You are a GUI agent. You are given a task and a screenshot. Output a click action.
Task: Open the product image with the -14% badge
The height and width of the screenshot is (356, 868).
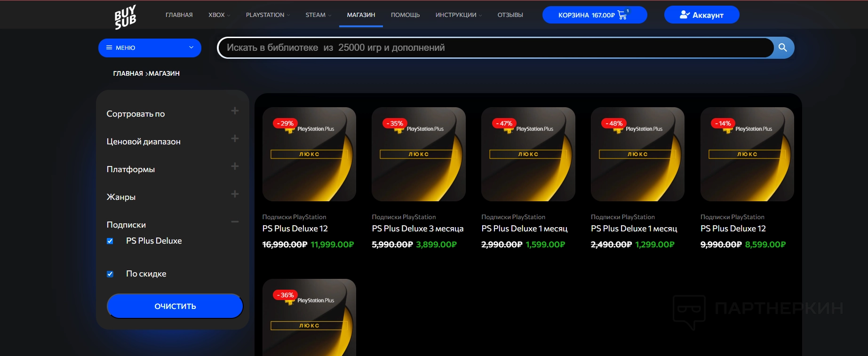coord(747,154)
